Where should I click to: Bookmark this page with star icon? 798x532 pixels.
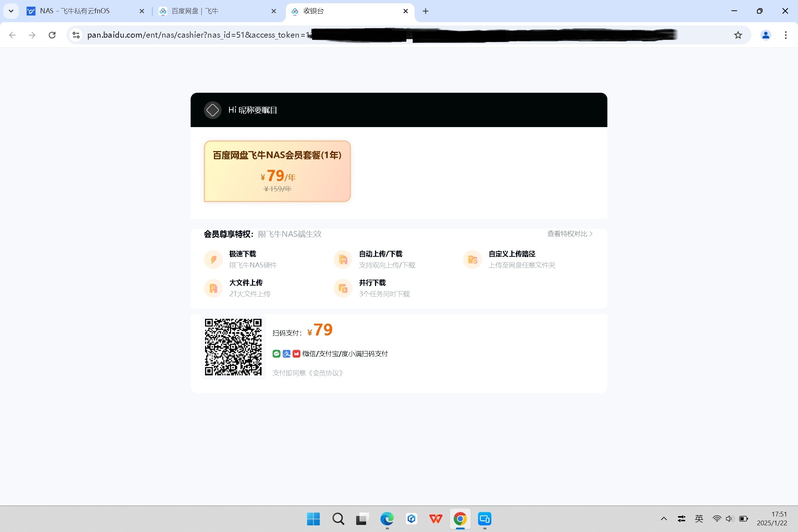(x=738, y=35)
